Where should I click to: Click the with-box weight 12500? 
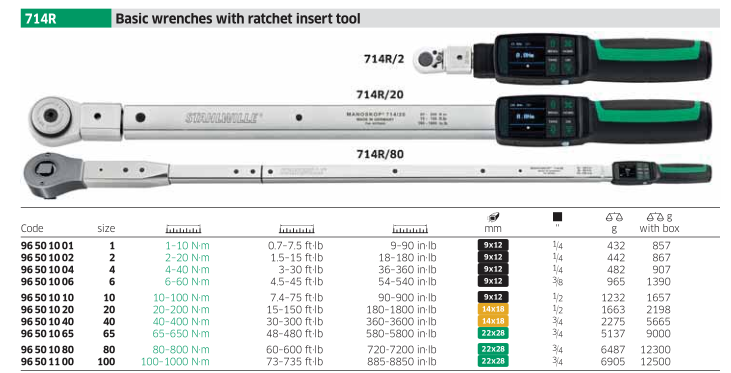click(x=655, y=362)
